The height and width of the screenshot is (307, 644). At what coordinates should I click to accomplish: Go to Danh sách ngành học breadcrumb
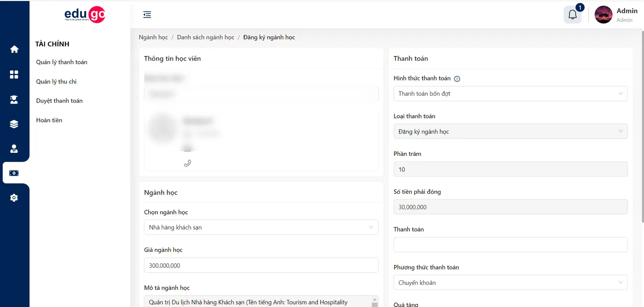(206, 37)
